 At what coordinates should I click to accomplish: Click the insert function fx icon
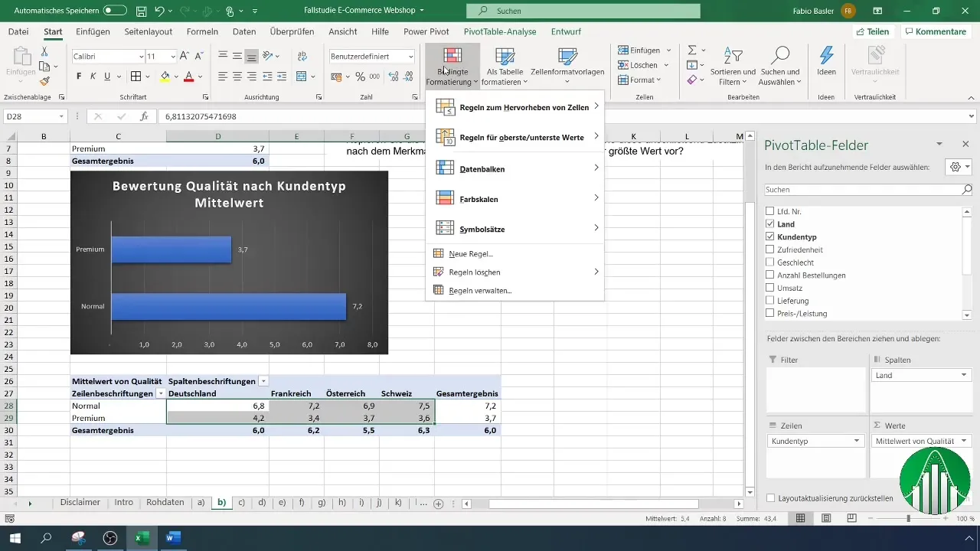coord(143,116)
